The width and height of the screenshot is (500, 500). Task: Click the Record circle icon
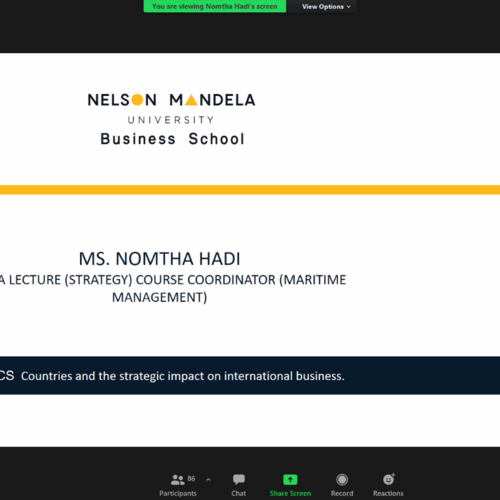(x=342, y=480)
